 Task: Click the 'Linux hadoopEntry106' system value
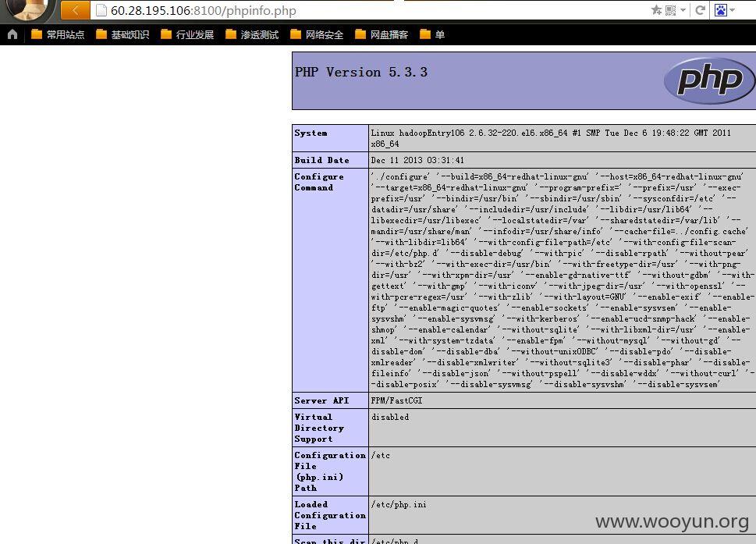point(551,138)
